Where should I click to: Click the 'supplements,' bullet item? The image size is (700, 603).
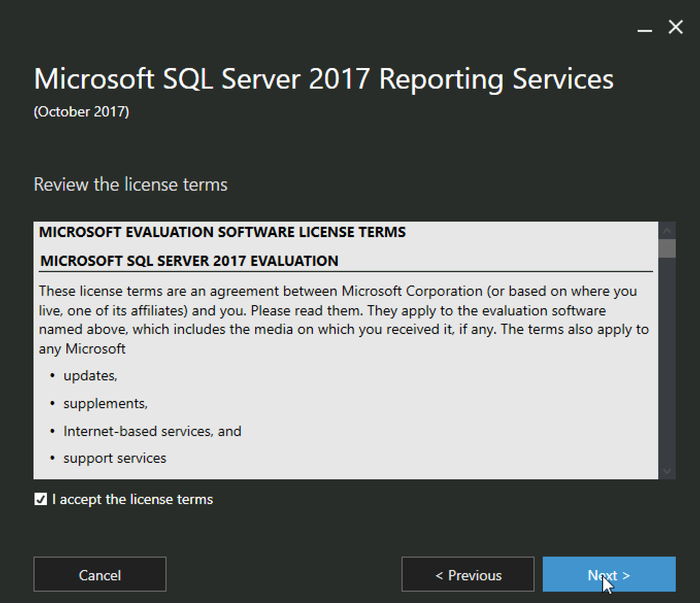[106, 403]
